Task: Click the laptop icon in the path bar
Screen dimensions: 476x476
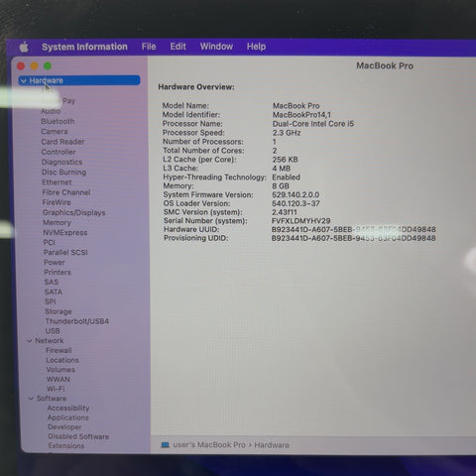Action: tap(165, 445)
